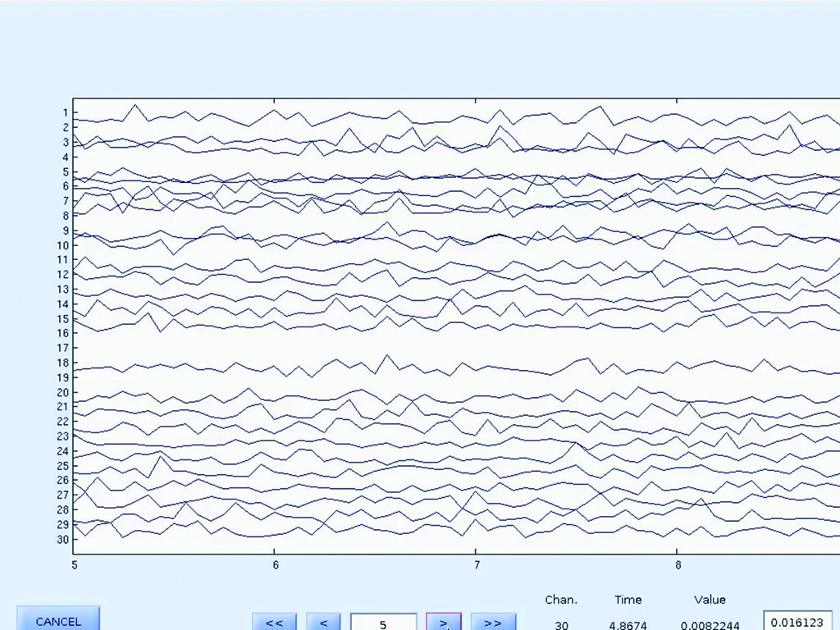This screenshot has width=840, height=630.
Task: Click the CANCEL button
Action: 58,620
